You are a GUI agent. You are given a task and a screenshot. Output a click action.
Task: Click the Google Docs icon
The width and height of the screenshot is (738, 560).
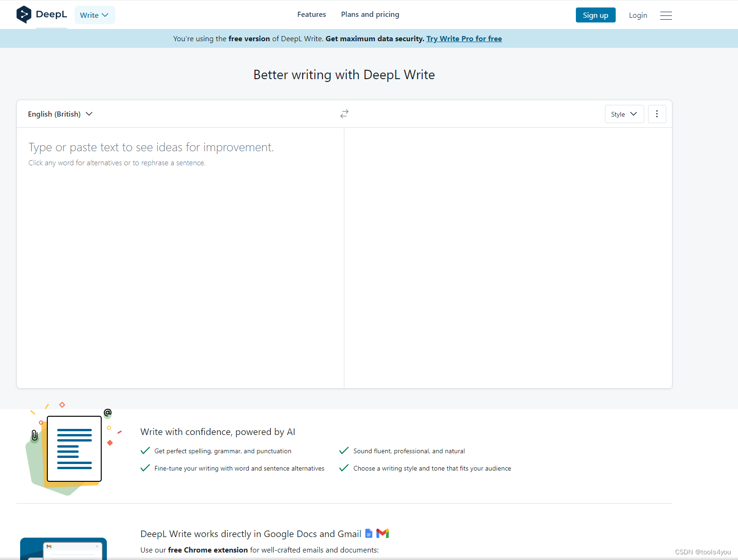pos(369,533)
